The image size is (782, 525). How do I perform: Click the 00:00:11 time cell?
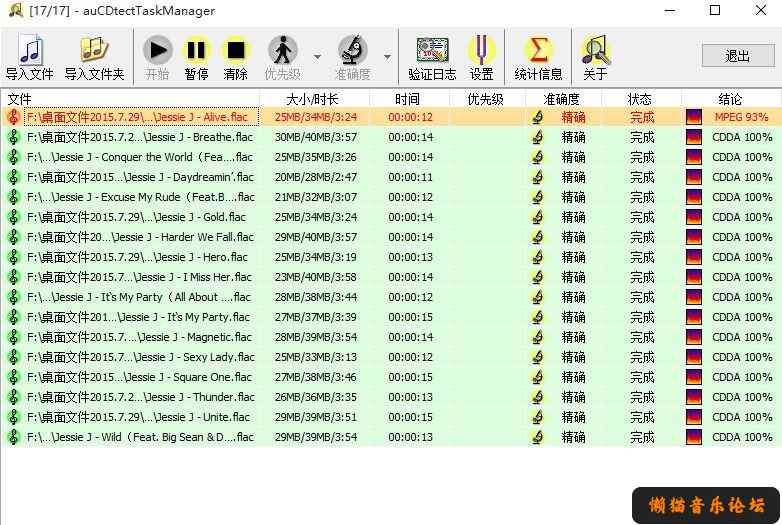(x=410, y=177)
